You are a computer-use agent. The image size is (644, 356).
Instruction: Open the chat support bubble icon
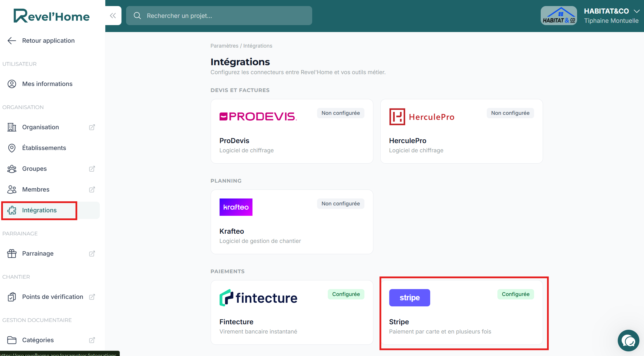628,341
